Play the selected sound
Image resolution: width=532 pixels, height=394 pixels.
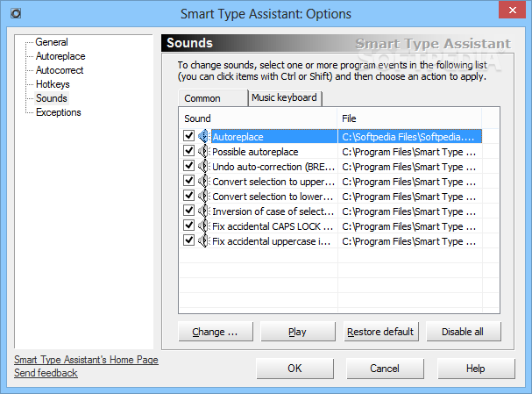[298, 332]
